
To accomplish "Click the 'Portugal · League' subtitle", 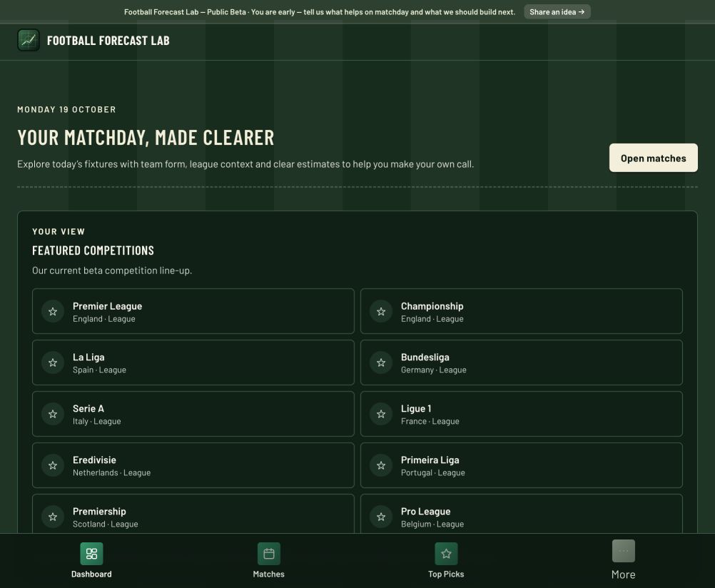I will [x=432, y=472].
